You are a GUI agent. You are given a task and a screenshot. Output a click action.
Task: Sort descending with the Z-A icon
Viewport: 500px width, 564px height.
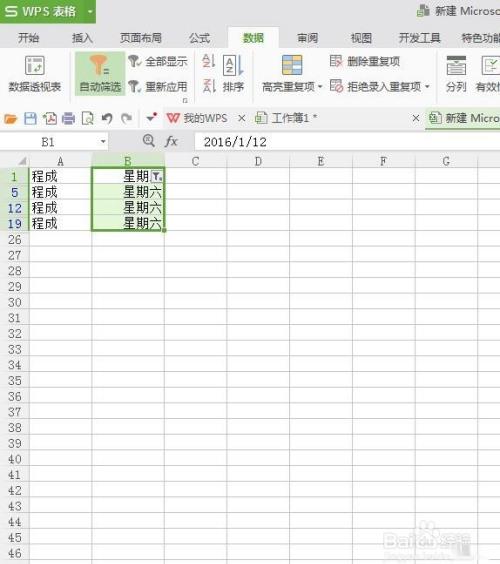(209, 86)
